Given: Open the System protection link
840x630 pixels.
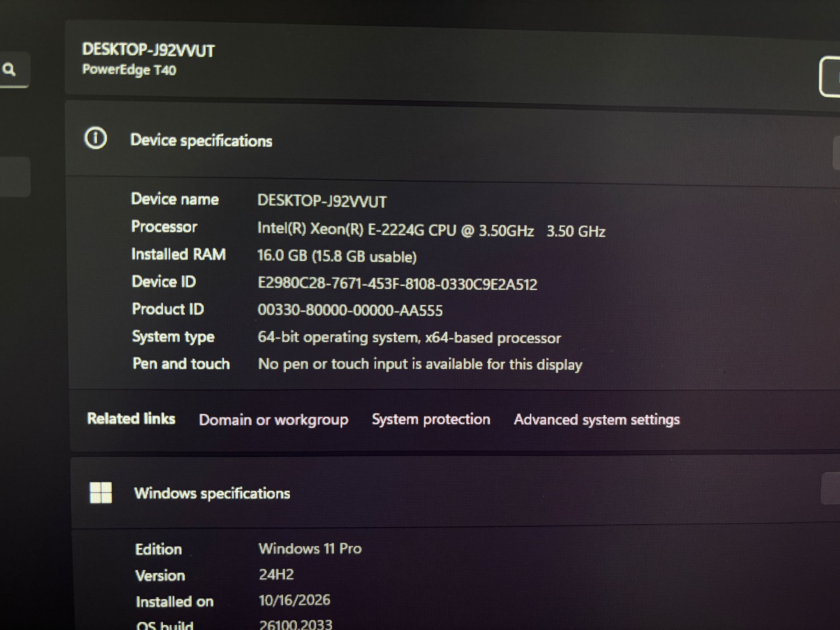Looking at the screenshot, I should [431, 419].
